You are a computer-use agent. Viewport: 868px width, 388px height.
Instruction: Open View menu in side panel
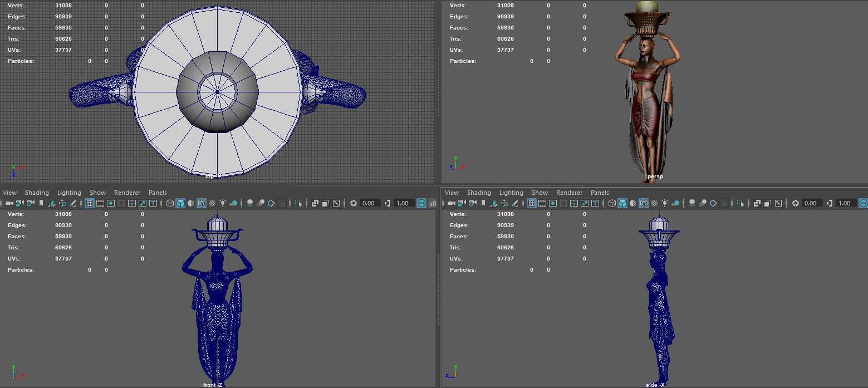[x=452, y=193]
